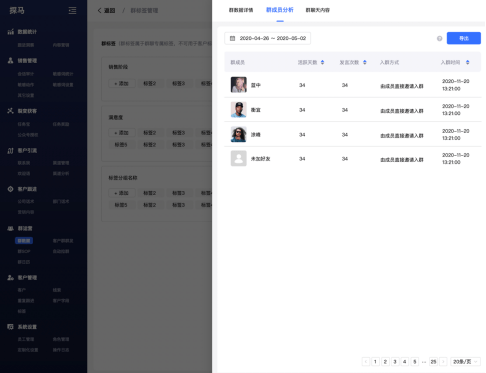Open 角色管理 under 系统设置
Screen dimensions: 486x373
tap(61, 339)
